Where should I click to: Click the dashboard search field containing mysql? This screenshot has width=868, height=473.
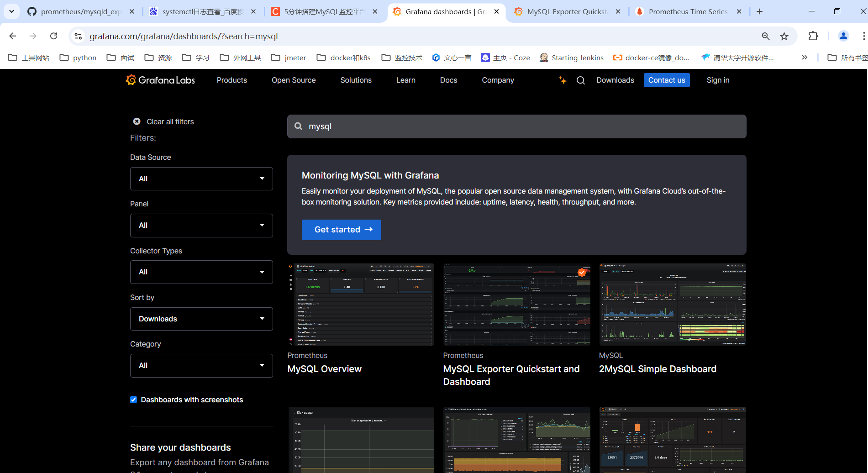[517, 126]
